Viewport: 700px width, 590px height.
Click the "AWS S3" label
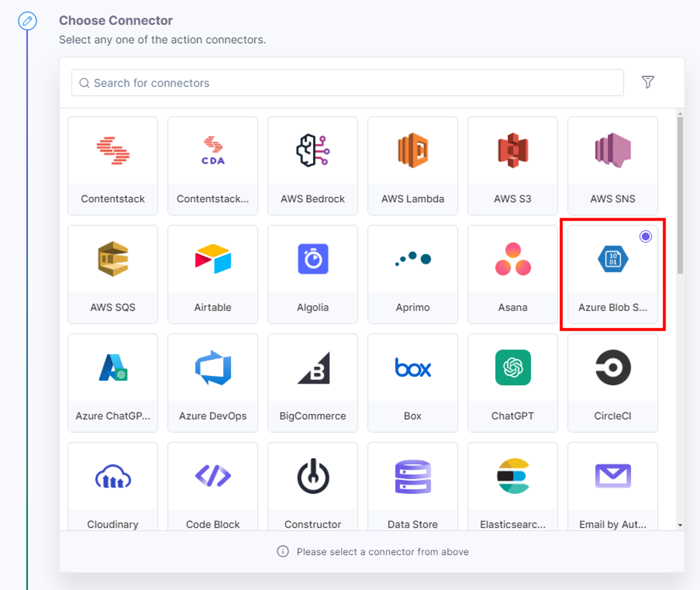(x=513, y=199)
